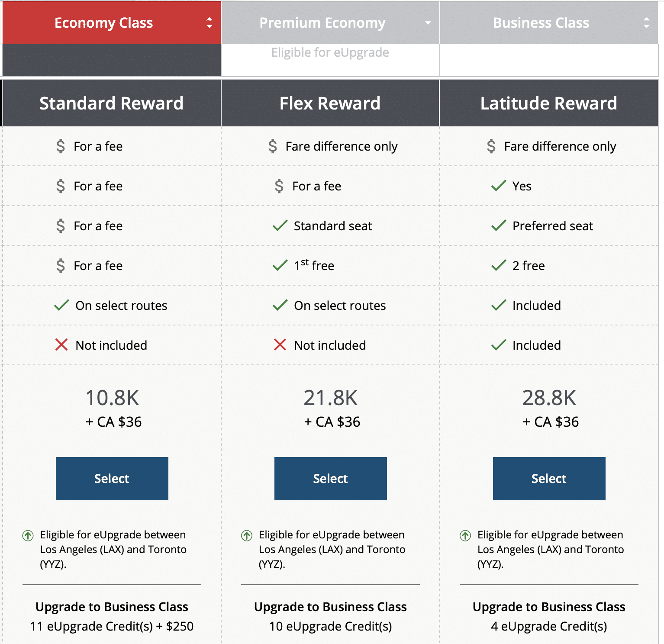This screenshot has height=644, width=664.
Task: Switch to the Premium Economy tab
Action: pos(322,23)
